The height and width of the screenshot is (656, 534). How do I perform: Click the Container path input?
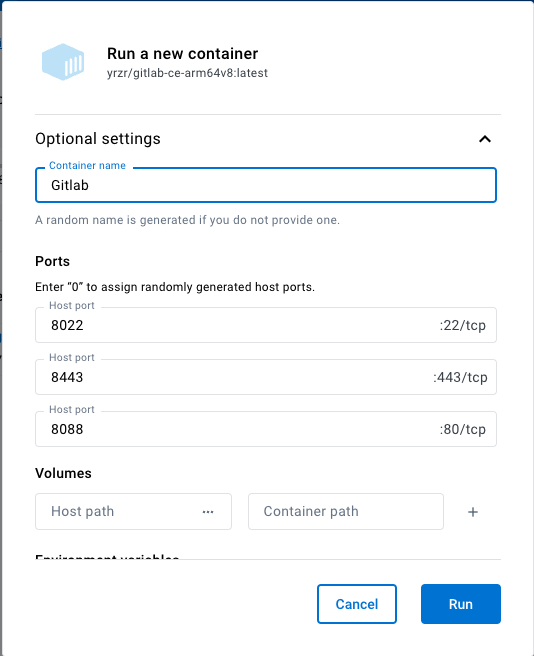[x=346, y=511]
